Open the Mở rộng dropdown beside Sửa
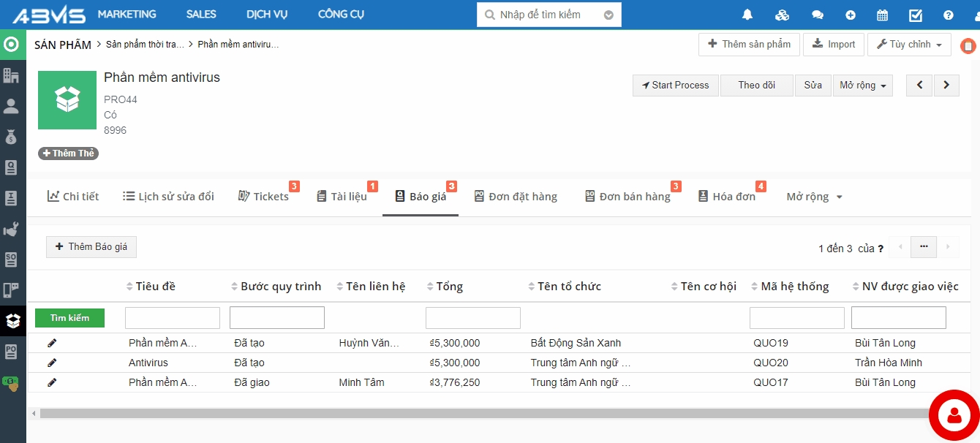Image resolution: width=980 pixels, height=443 pixels. click(862, 86)
